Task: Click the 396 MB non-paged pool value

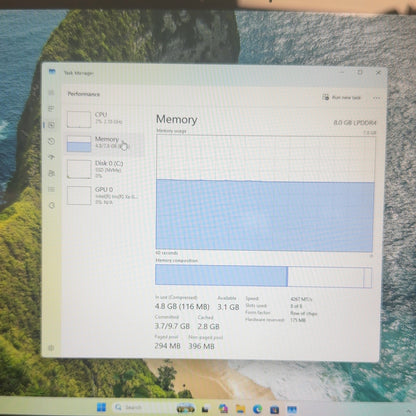Action: (201, 346)
